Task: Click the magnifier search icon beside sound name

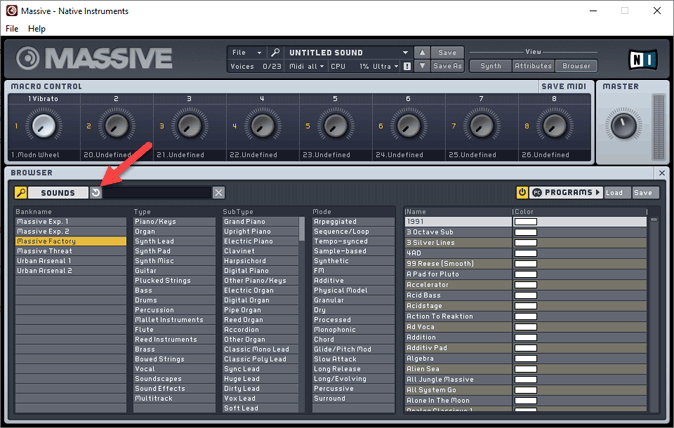Action: pos(275,52)
